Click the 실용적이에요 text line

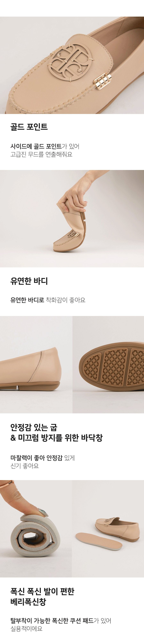pyautogui.click(x=26, y=629)
